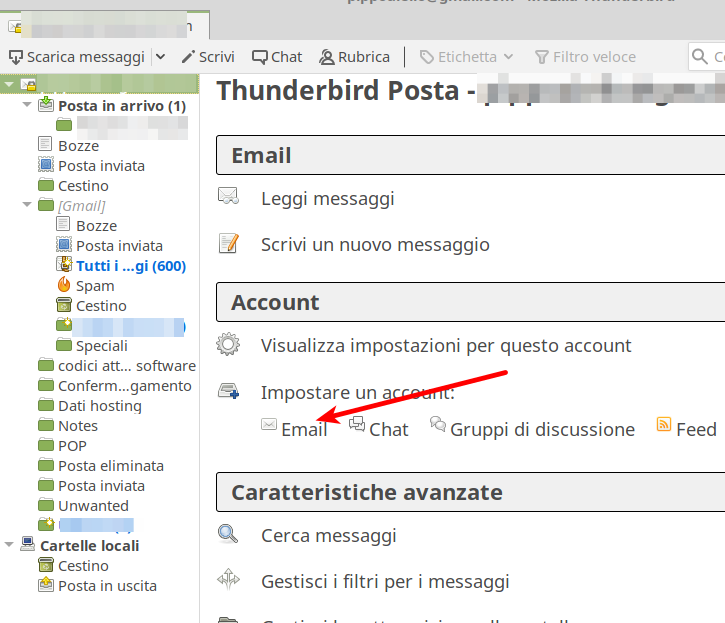Click the search field in toolbar
Viewport: 725px width, 623px height.
coord(707,57)
